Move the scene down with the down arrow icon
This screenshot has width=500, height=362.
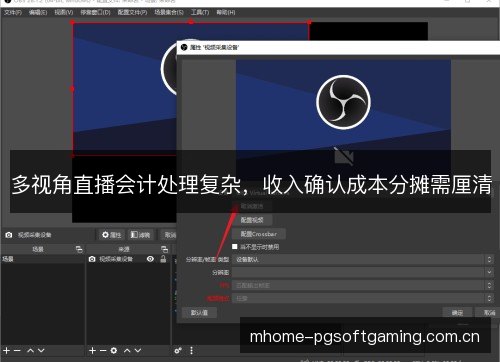[41, 351]
